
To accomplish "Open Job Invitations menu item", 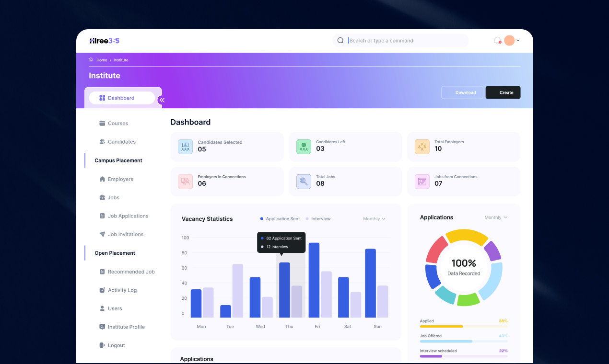I will (126, 234).
